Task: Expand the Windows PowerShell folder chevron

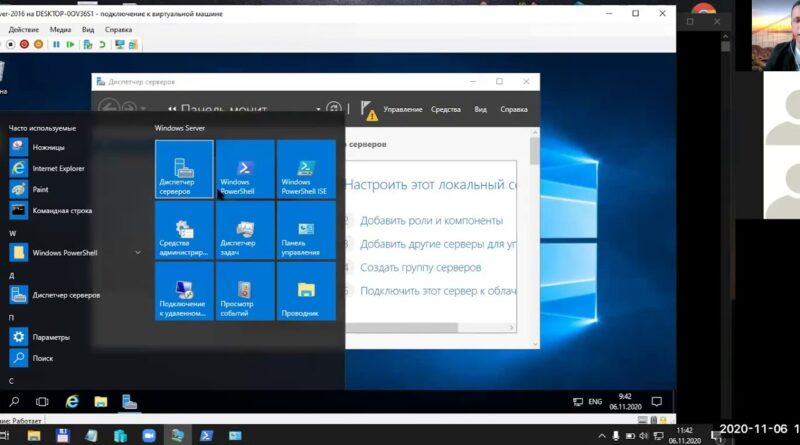Action: pyautogui.click(x=138, y=253)
